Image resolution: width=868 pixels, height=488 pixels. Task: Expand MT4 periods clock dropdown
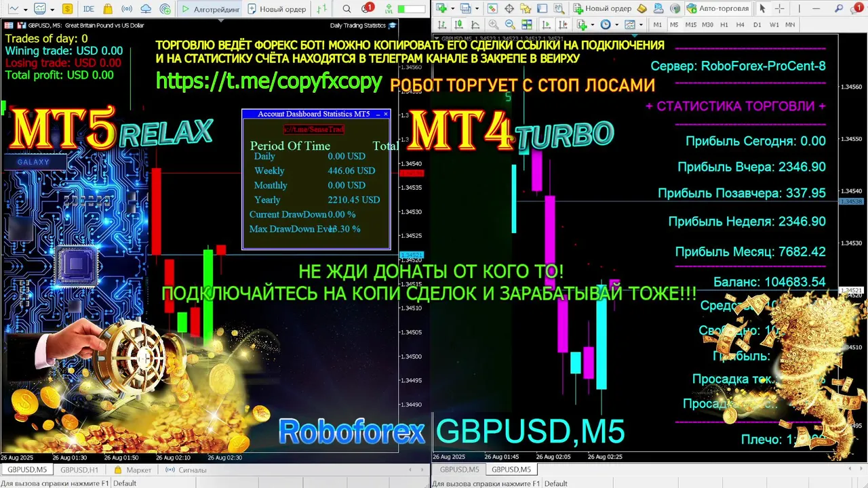[616, 25]
